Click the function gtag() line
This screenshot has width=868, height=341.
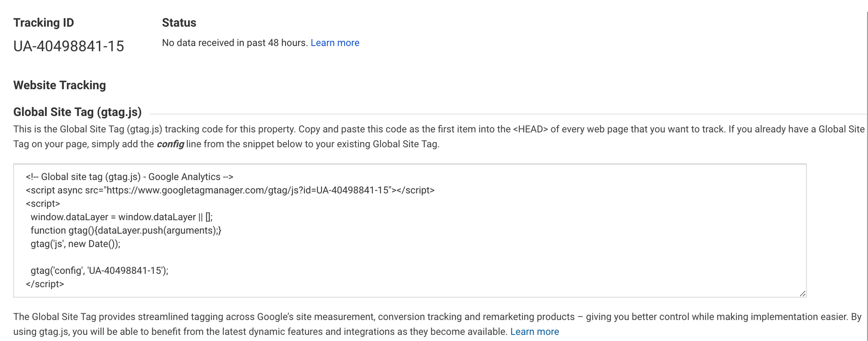tap(126, 231)
